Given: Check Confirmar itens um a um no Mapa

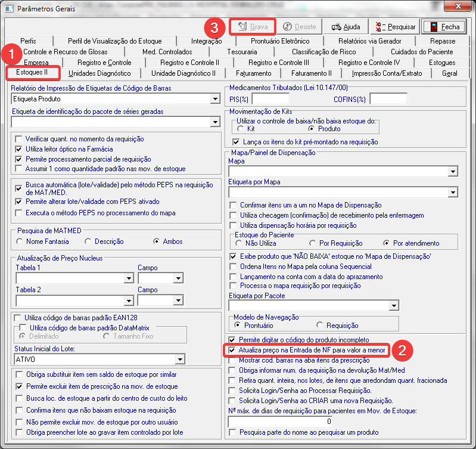Looking at the screenshot, I should tap(233, 205).
